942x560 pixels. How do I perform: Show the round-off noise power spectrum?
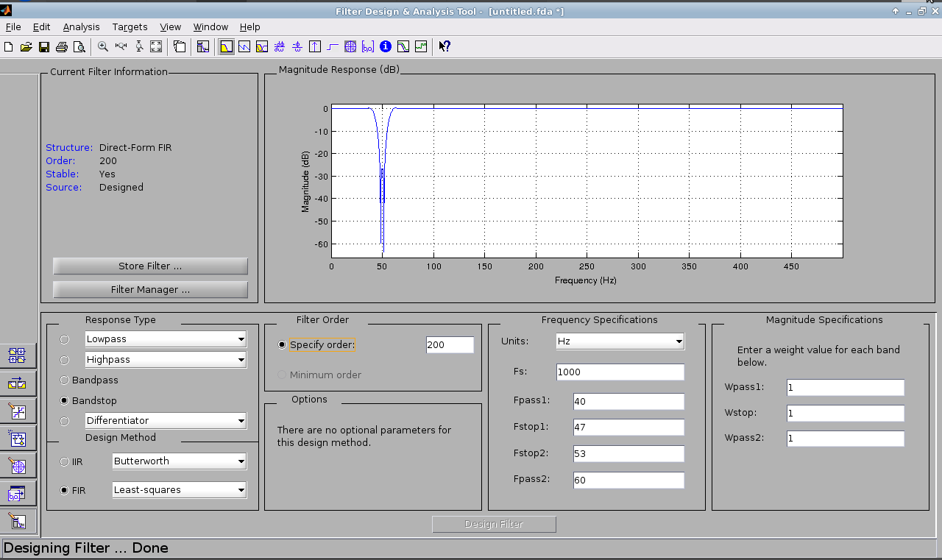click(x=421, y=46)
